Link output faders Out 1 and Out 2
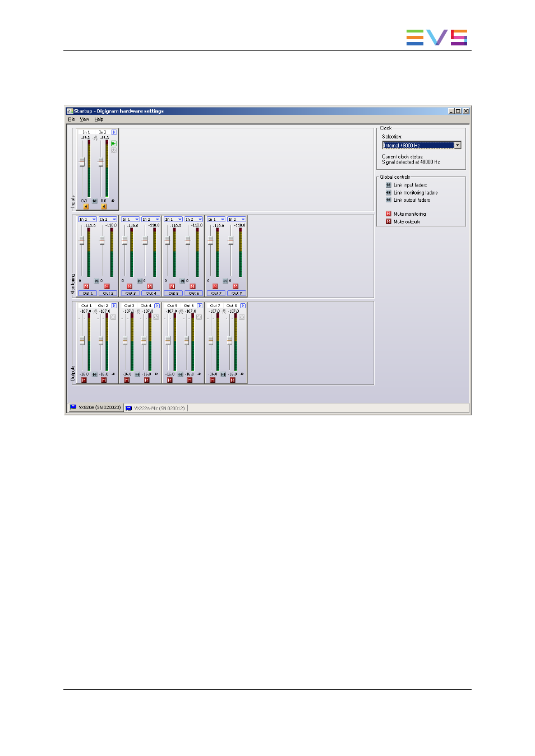535x756 pixels. click(x=94, y=374)
